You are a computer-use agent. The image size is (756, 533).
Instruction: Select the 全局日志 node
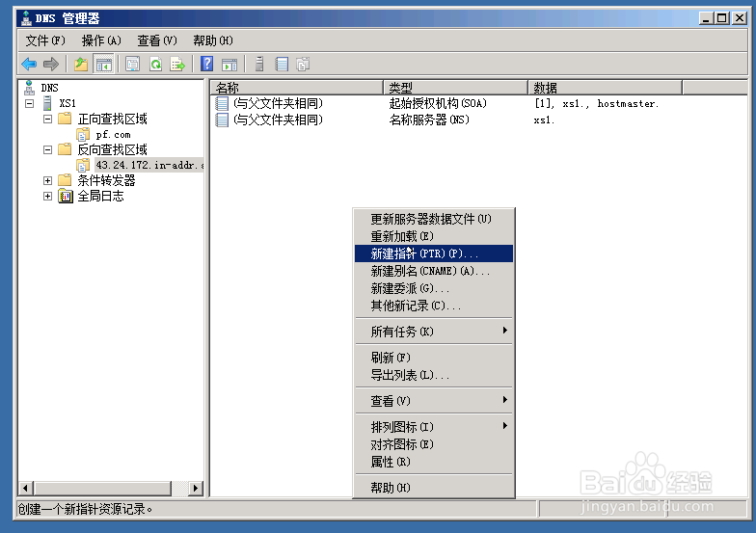pyautogui.click(x=100, y=197)
